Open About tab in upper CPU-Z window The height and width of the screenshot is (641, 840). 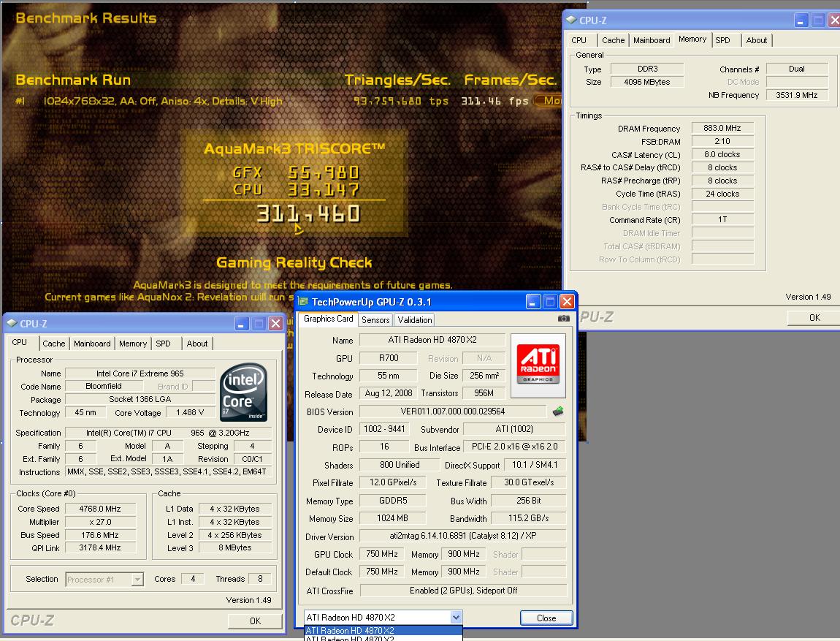pos(757,40)
